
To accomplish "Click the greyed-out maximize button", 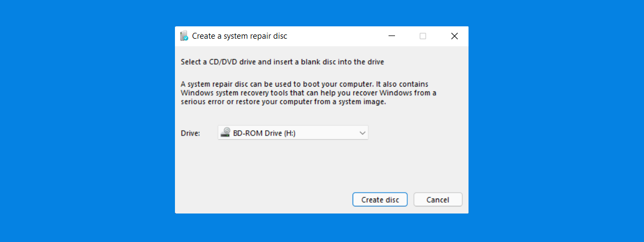I will [423, 36].
